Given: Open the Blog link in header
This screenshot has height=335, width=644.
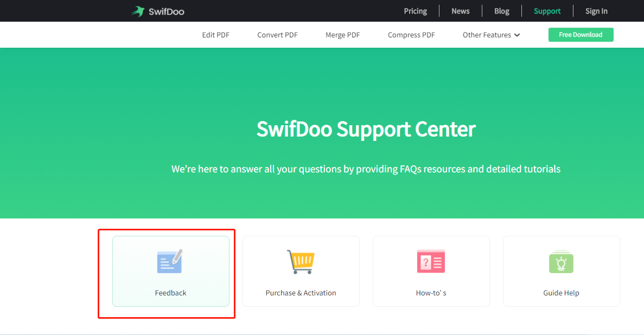Looking at the screenshot, I should point(501,11).
